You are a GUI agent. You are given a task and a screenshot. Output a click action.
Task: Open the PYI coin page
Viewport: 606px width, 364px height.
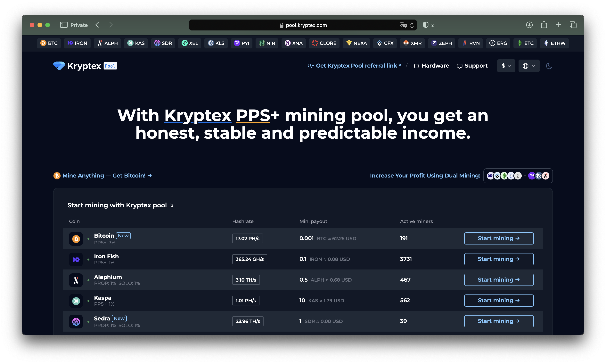242,43
